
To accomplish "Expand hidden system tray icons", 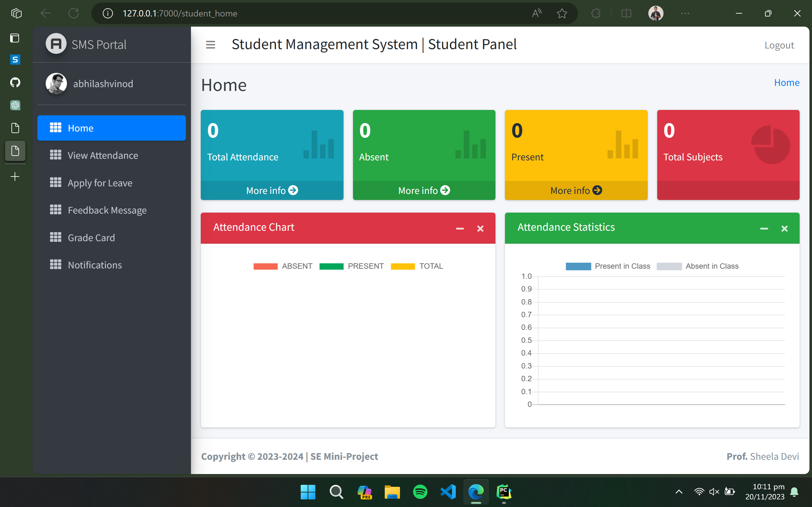I will (679, 491).
